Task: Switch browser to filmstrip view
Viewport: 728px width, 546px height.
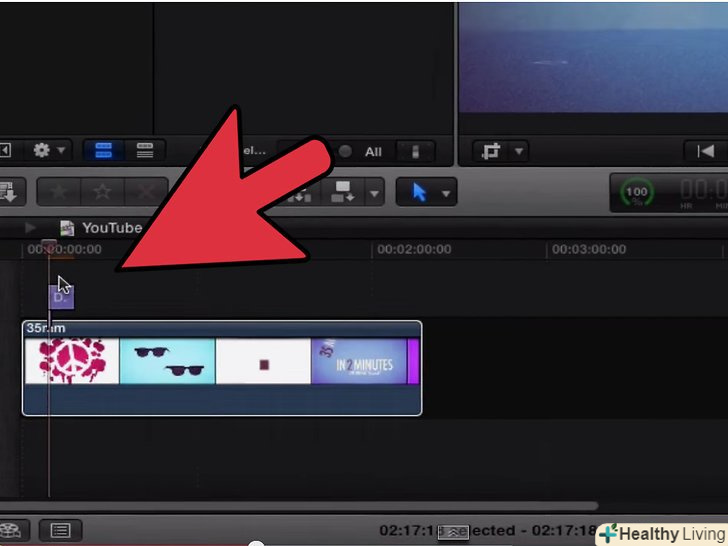Action: pyautogui.click(x=104, y=150)
